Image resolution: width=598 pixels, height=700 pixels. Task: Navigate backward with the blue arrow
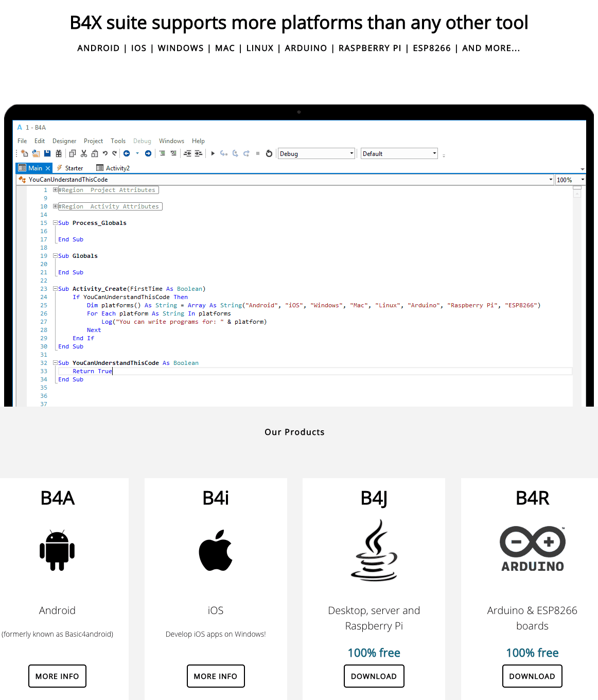tap(127, 153)
